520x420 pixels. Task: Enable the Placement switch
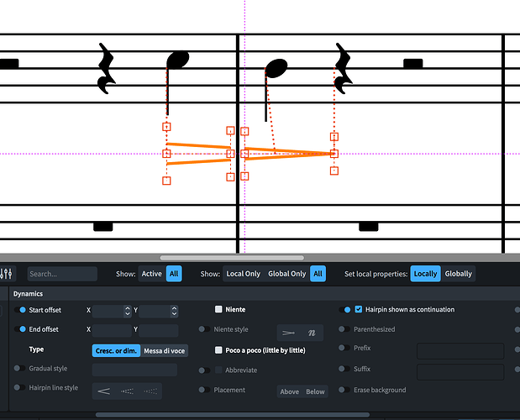[204, 390]
